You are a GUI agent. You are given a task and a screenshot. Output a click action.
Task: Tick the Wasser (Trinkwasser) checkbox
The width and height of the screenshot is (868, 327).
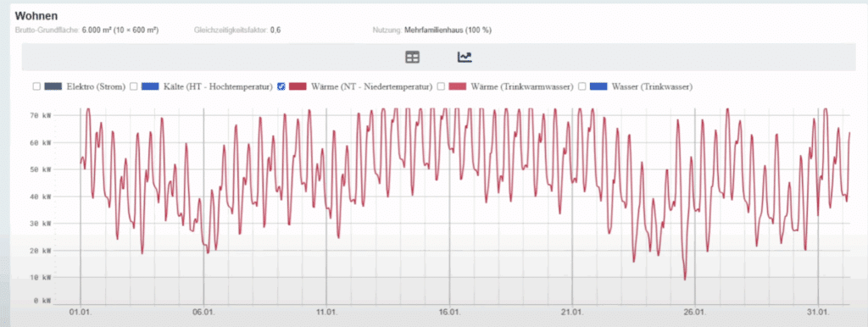pos(581,86)
